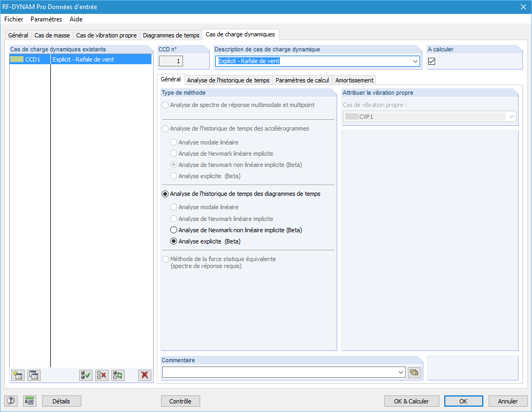Viewport: 532px width, 412px height.
Task: Click the CCD n° number field
Action: click(x=171, y=61)
